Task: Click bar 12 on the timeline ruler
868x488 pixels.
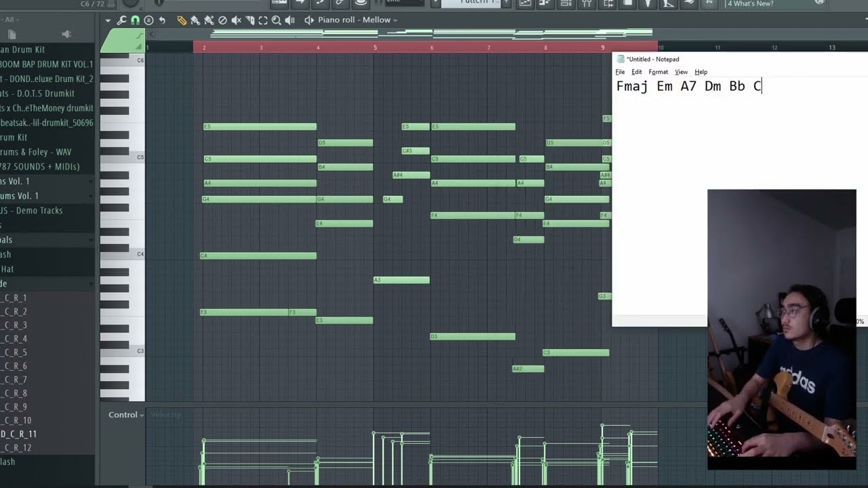Action: (774, 47)
